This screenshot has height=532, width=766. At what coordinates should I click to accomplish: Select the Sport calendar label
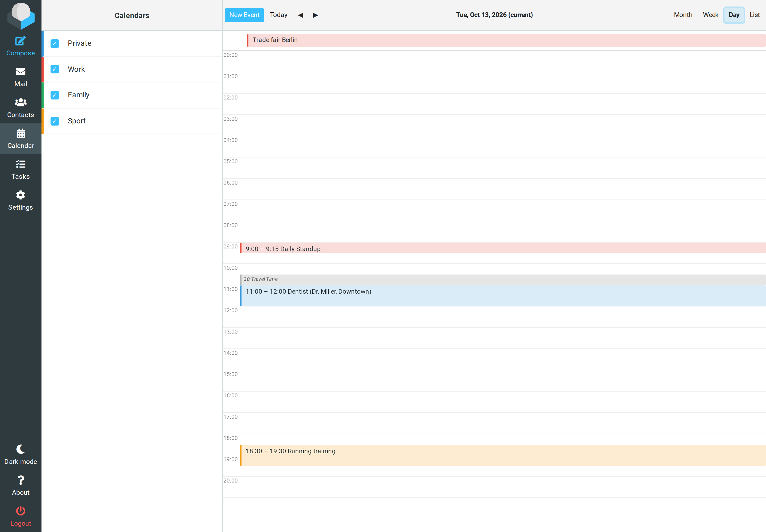pyautogui.click(x=77, y=121)
